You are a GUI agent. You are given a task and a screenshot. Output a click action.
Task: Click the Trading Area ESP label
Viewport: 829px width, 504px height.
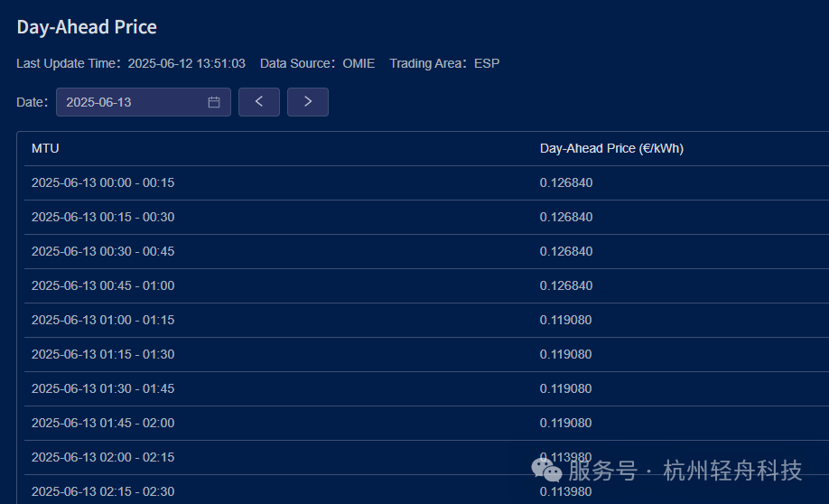(444, 63)
